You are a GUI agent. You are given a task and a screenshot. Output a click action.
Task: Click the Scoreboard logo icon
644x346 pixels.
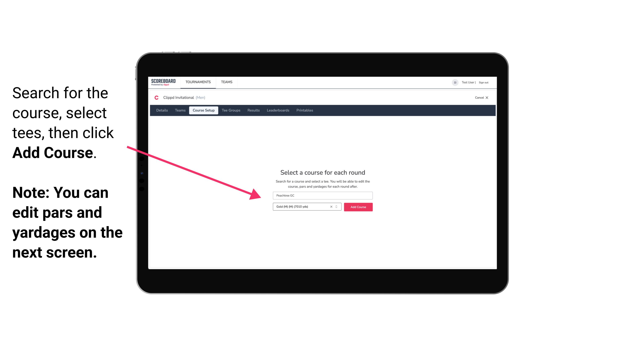pyautogui.click(x=163, y=83)
